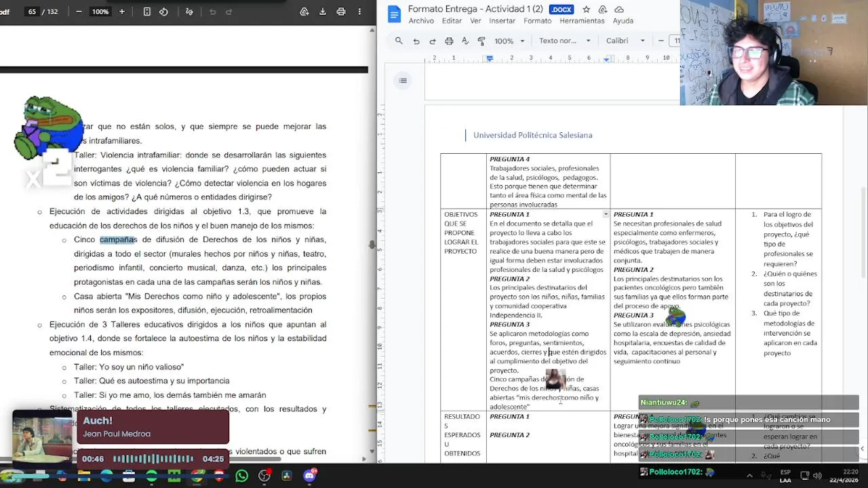Click the side panel collapse arrow in Docs
This screenshot has width=868, height=488.
coord(863,449)
